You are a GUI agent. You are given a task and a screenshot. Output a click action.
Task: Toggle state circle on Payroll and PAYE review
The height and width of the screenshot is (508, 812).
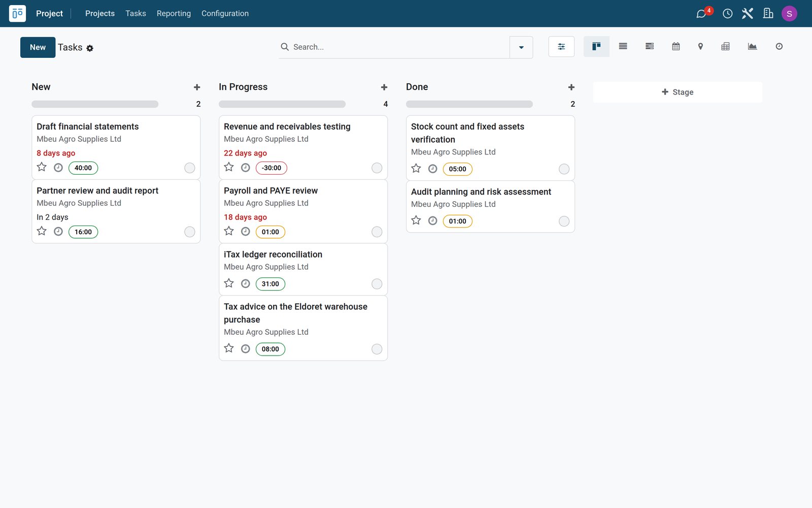point(377,232)
